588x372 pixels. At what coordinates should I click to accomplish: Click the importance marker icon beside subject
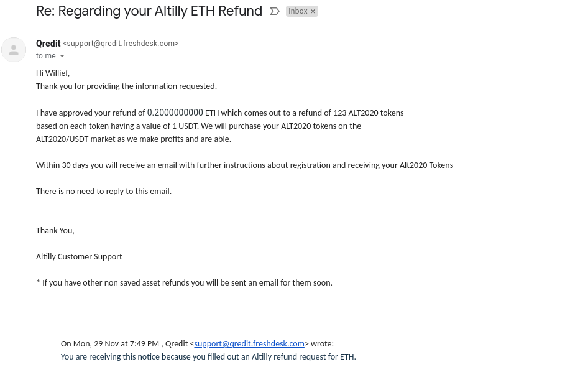coord(274,11)
